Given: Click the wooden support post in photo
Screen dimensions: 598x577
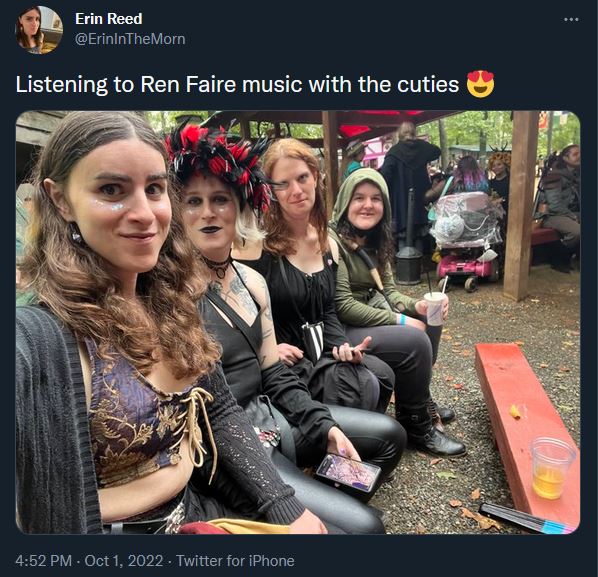Looking at the screenshot, I should 520,205.
